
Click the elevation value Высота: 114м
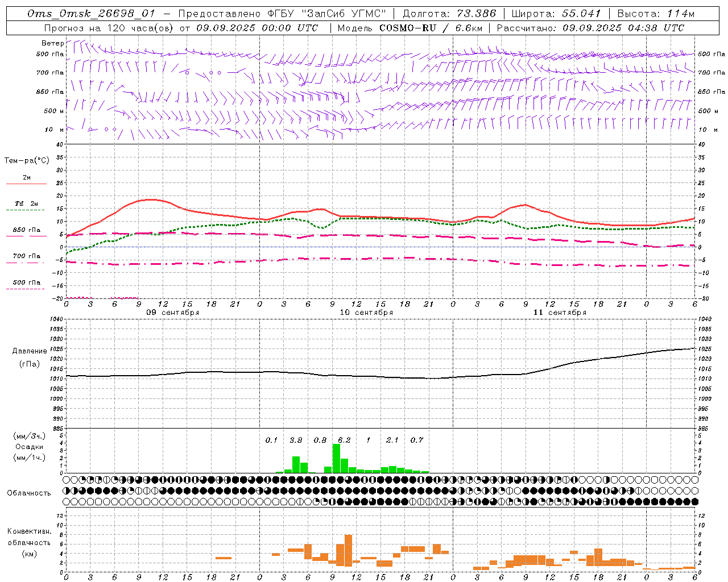pos(656,14)
